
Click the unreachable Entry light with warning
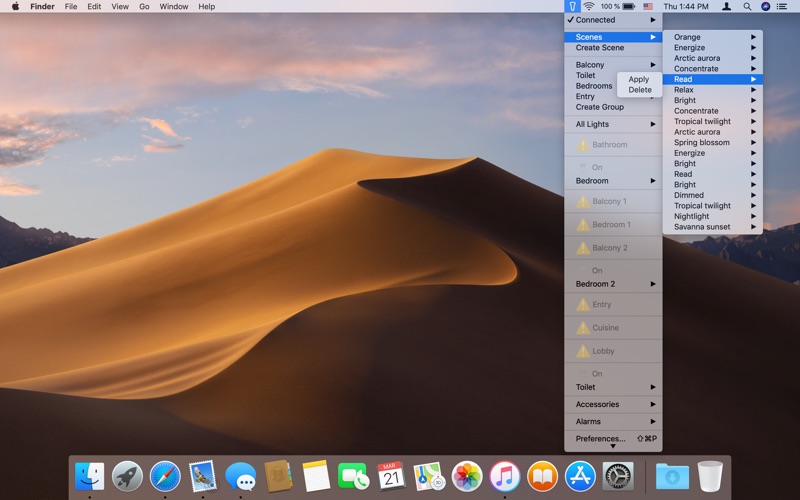coord(613,305)
